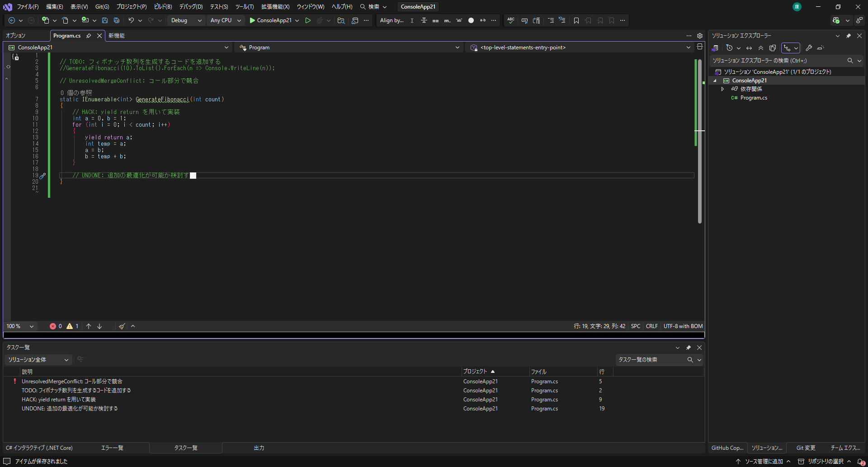868x467 pixels.
Task: Start without debugging using the outlined play icon
Action: (308, 20)
